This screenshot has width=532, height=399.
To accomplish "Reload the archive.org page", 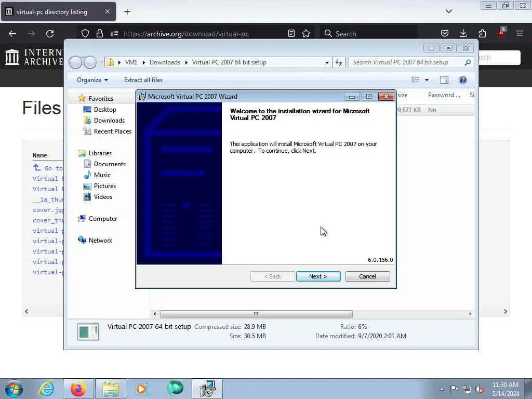I will coord(50,34).
